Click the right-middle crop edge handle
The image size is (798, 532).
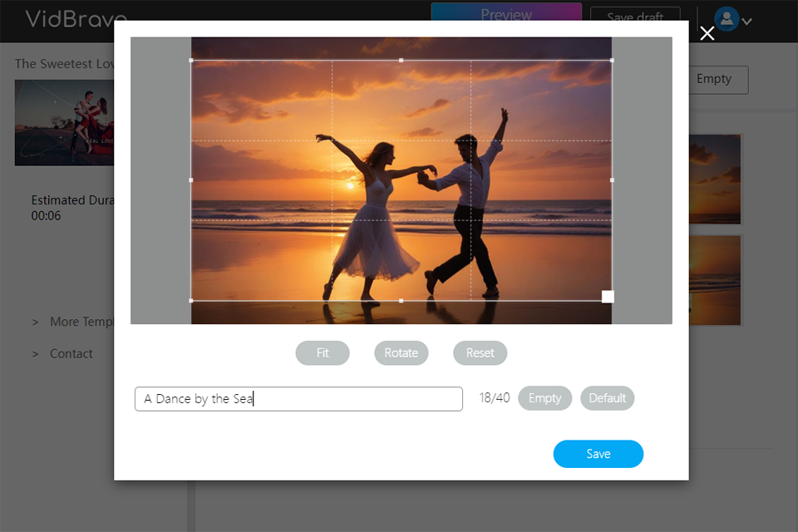tap(612, 180)
